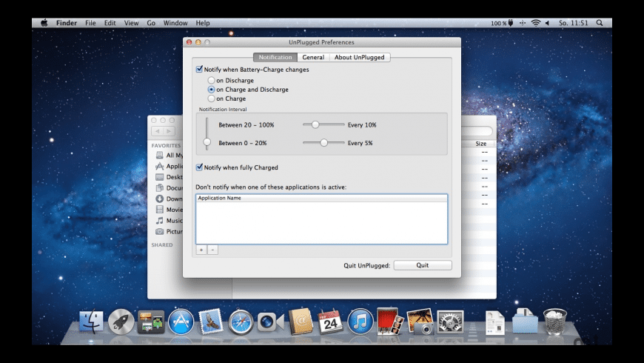The width and height of the screenshot is (644, 363).
Task: Open iPhoto icon in the Dock
Action: click(x=420, y=322)
